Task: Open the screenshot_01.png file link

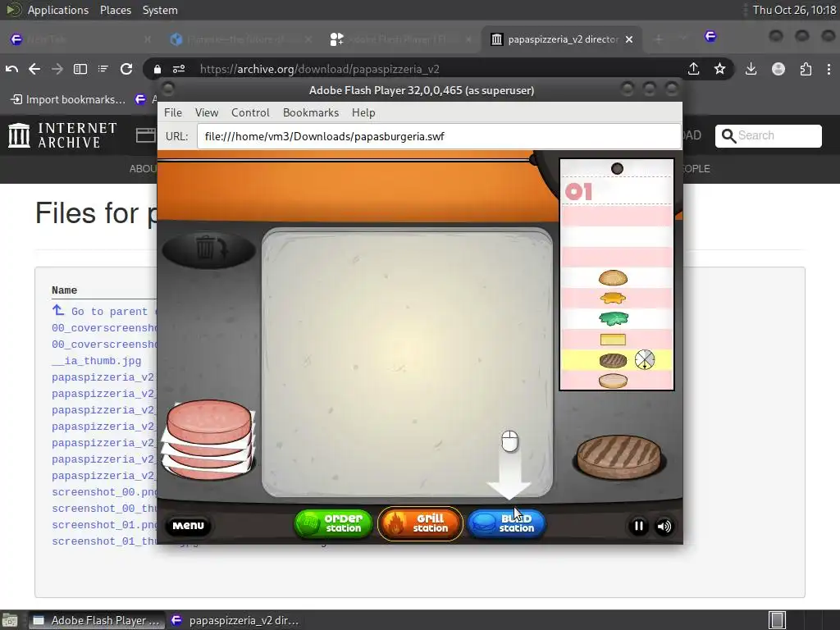Action: click(104, 525)
